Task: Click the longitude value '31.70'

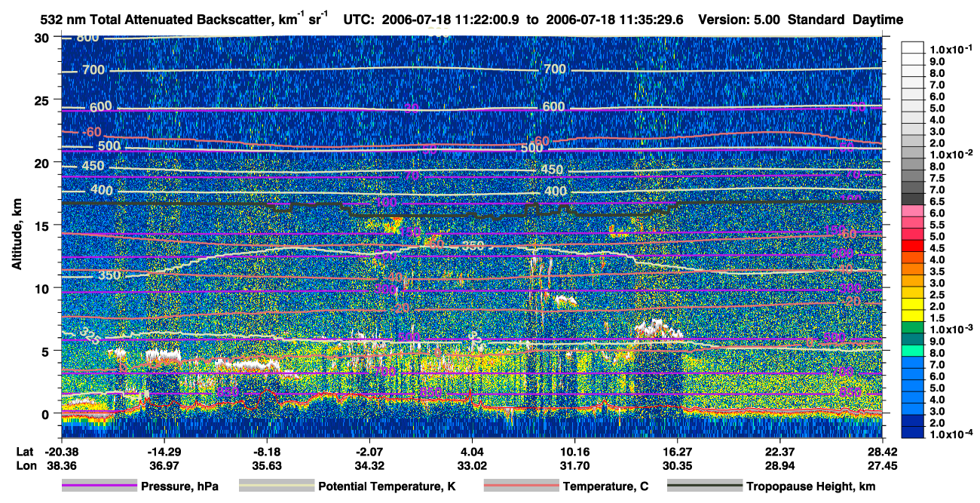Action: [574, 465]
